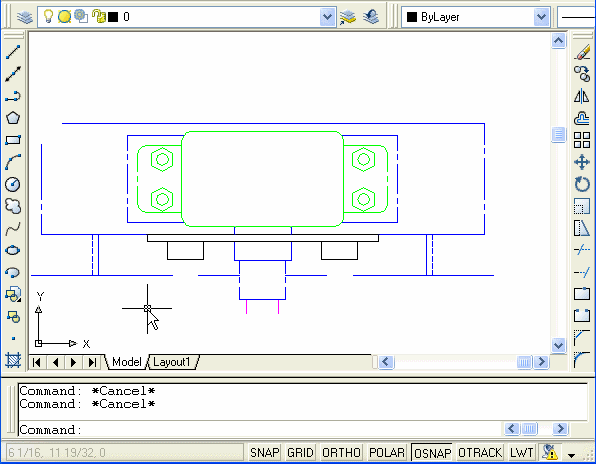Select the Rotate tool
This screenshot has width=596, height=464.
click(582, 184)
